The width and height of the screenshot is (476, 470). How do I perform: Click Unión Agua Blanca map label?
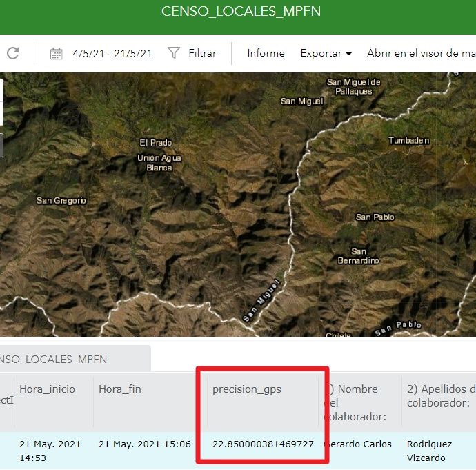[159, 163]
